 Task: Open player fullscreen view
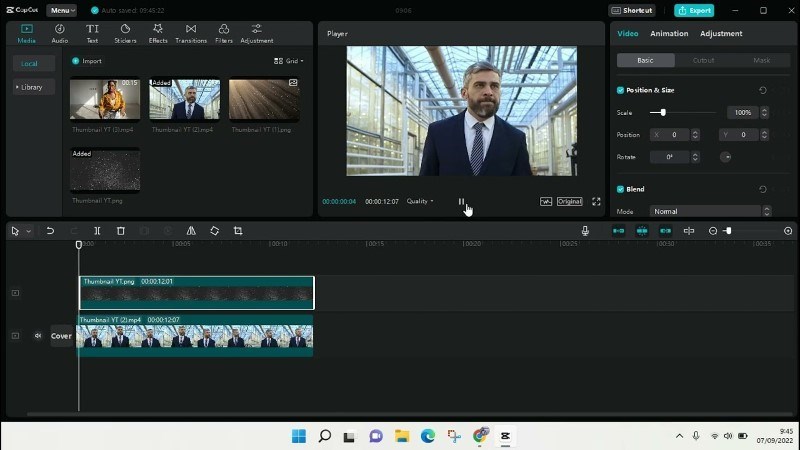coord(596,202)
